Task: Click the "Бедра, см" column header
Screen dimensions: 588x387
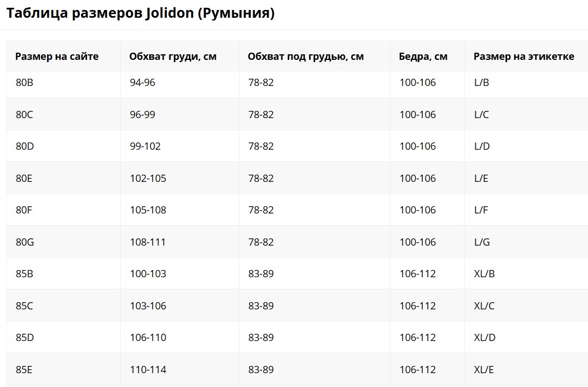Action: (423, 57)
